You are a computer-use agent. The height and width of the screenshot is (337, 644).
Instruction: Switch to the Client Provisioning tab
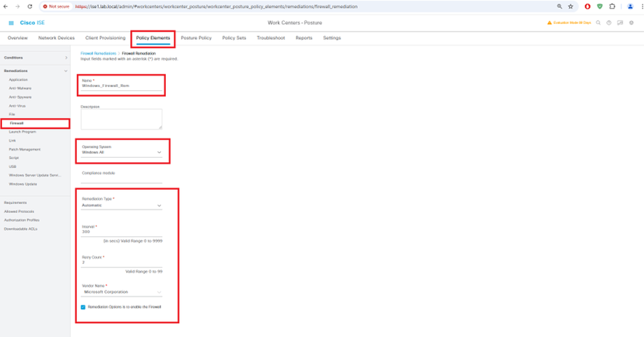tap(106, 38)
